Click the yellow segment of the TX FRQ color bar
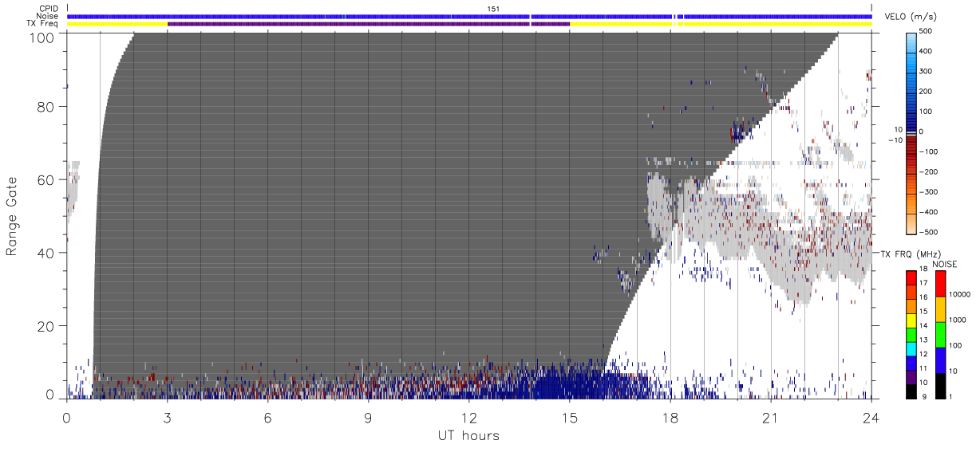This screenshot has width=980, height=452. 911,320
